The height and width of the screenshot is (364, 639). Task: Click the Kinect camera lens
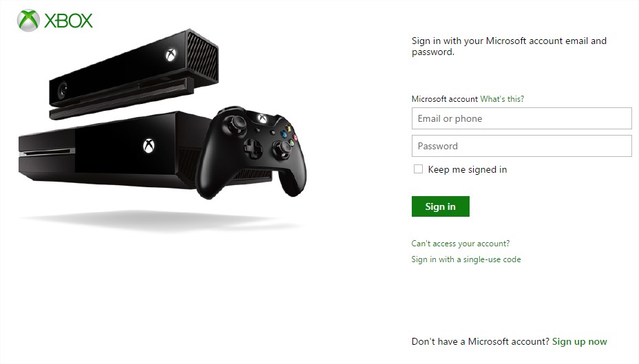pos(63,90)
